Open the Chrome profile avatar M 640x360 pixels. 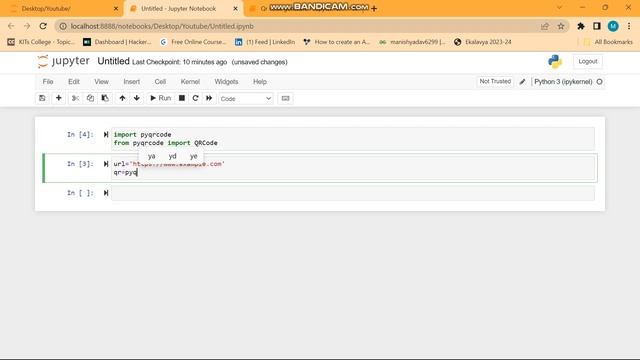(613, 26)
